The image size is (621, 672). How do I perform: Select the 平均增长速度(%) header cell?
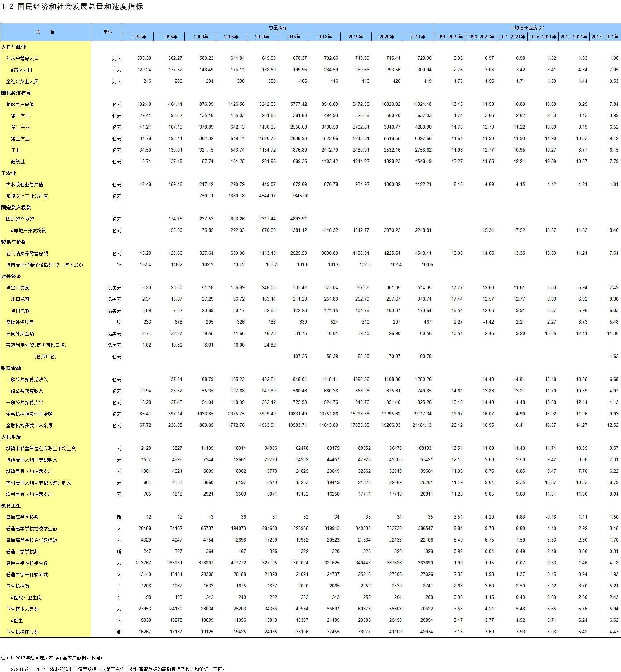(527, 28)
